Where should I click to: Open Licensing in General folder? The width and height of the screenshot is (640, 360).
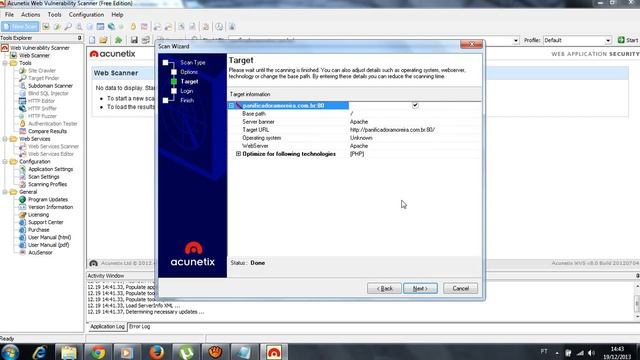38,215
